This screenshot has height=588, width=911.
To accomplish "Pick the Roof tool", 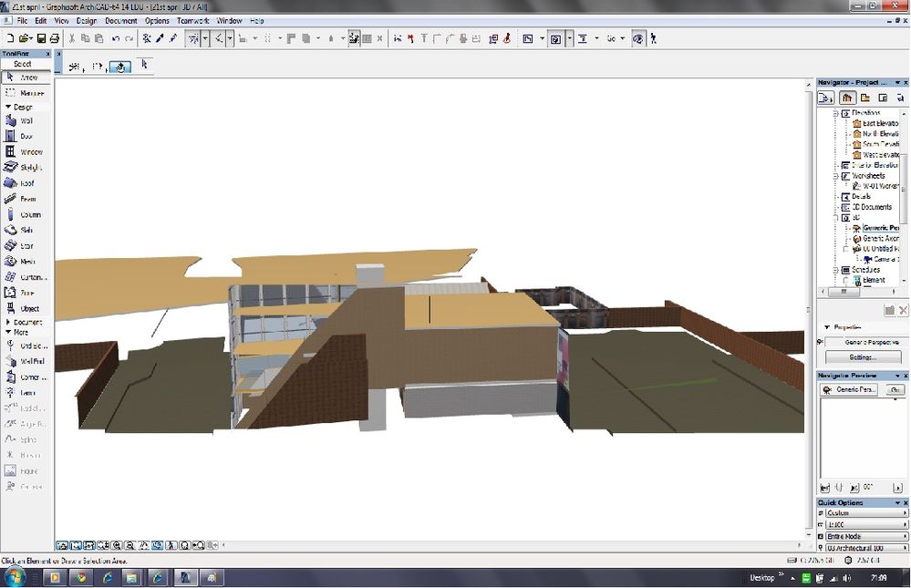I will 25,183.
